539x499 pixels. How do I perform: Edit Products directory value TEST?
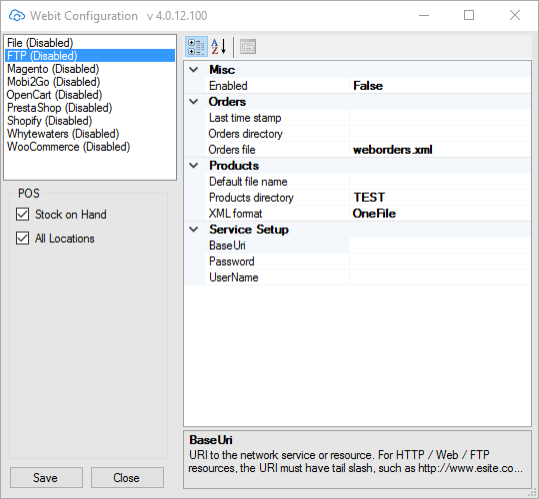(440, 198)
